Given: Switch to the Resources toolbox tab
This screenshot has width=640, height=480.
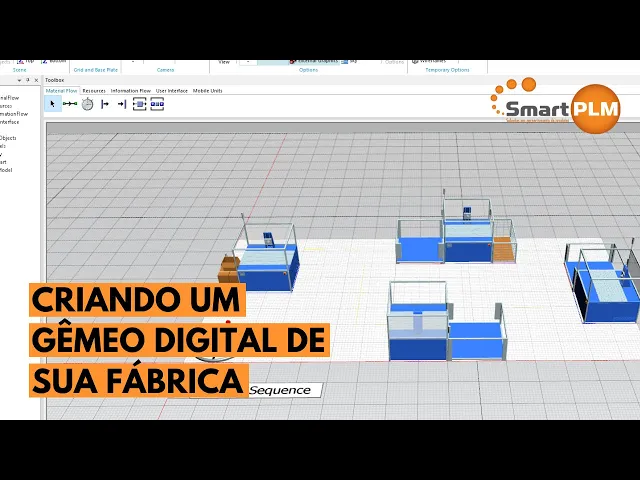Looking at the screenshot, I should tap(94, 91).
